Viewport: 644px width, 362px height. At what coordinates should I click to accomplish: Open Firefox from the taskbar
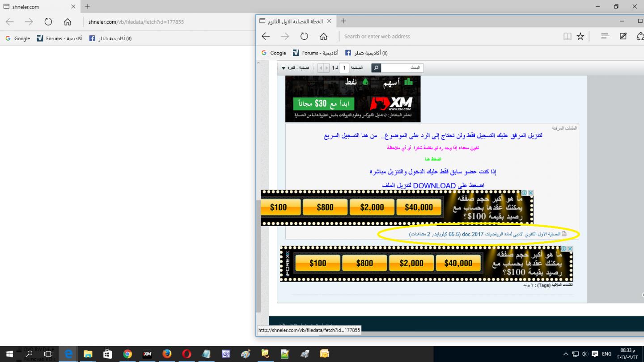tap(167, 354)
